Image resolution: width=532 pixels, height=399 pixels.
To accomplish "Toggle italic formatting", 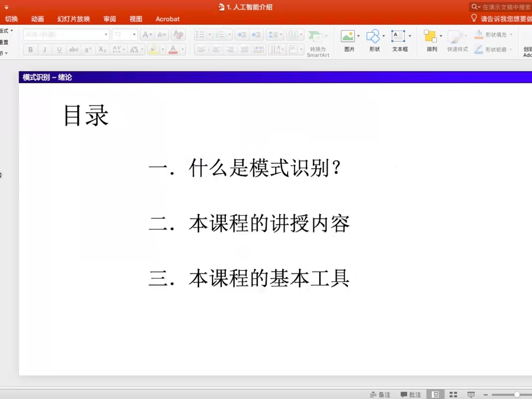I will (x=45, y=49).
